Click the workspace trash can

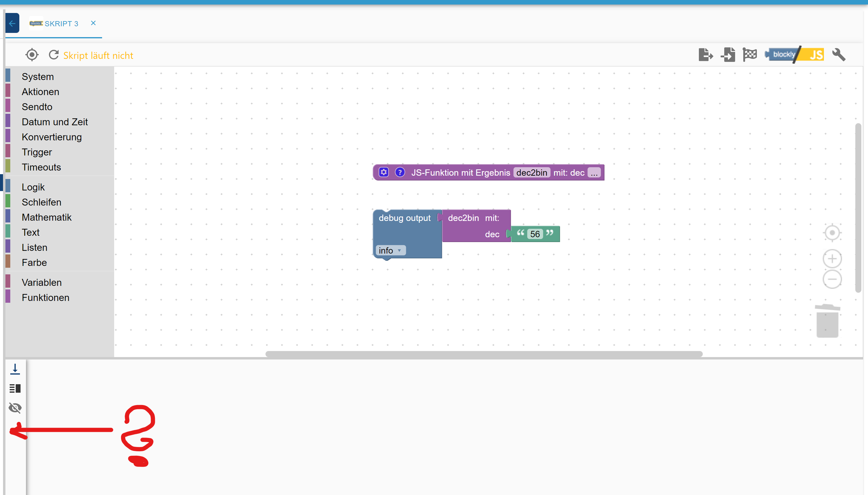(x=827, y=321)
